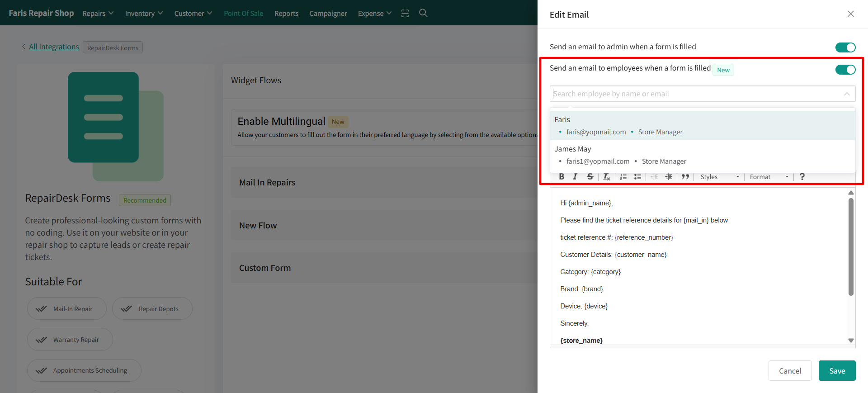Image resolution: width=868 pixels, height=393 pixels.
Task: Expand the Expense menu
Action: click(375, 14)
